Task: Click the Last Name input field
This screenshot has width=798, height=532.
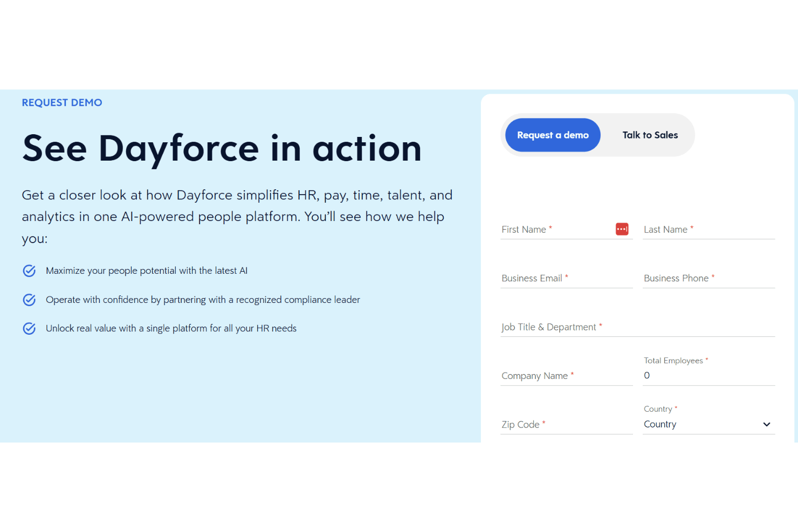Action: click(708, 230)
